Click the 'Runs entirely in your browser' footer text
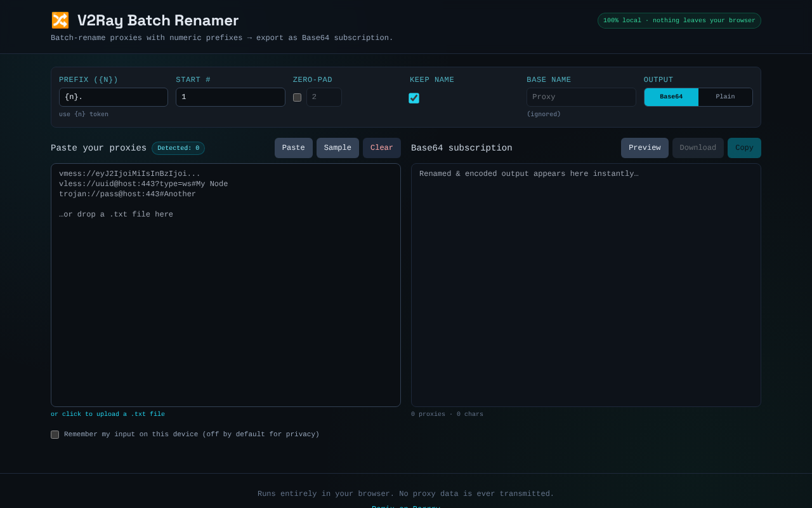The width and height of the screenshot is (812, 508). click(406, 494)
